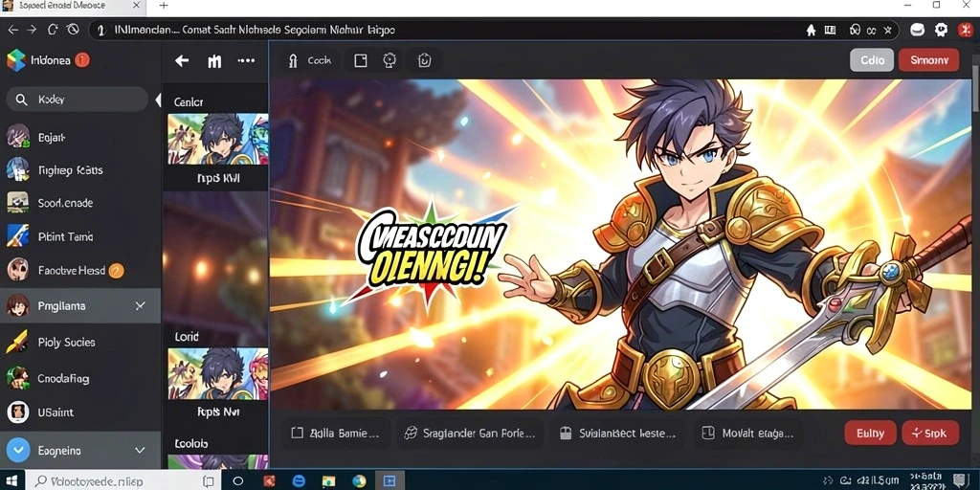
Task: Click the red Eulhy button
Action: [x=870, y=433]
